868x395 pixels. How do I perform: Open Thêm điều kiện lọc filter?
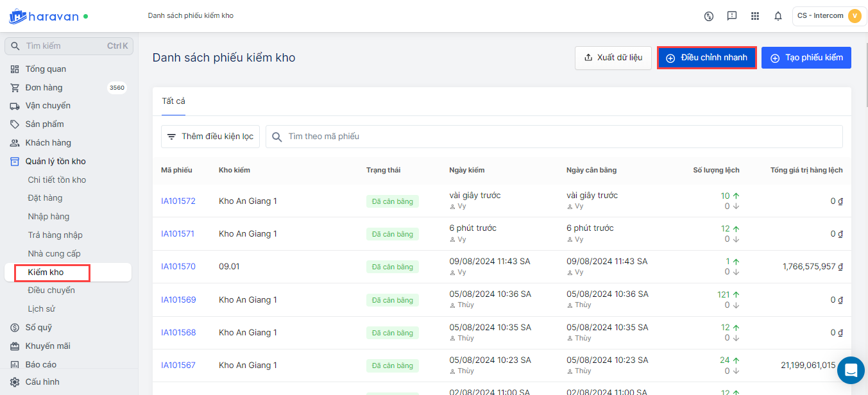[x=210, y=137]
